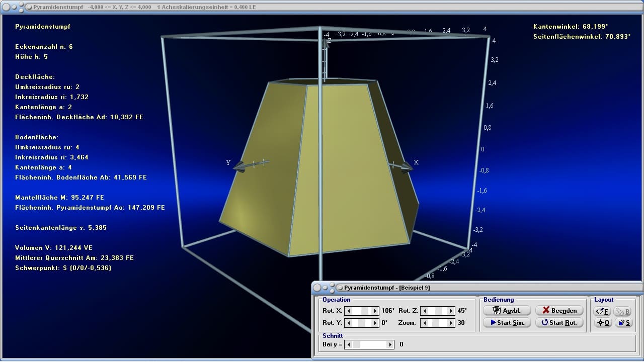644x362 pixels.
Task: Click the 'Deckfläche:' heading
Action: point(35,76)
